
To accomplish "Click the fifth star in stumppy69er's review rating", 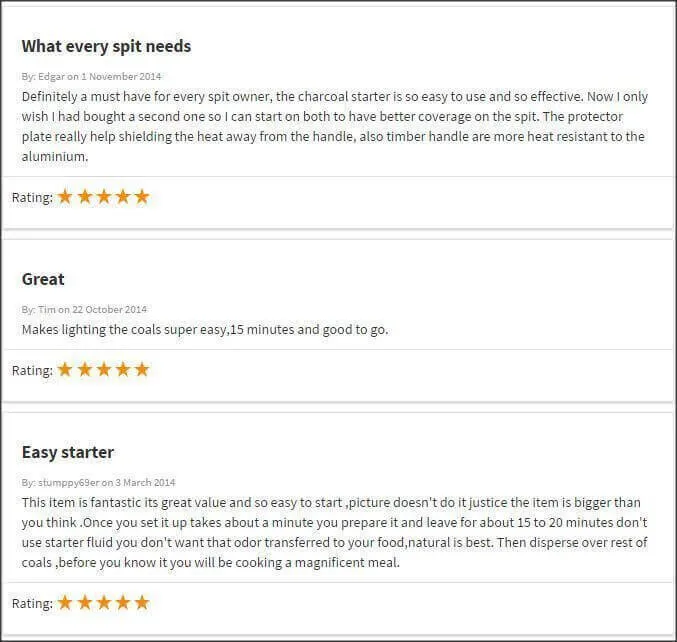I will pos(142,603).
